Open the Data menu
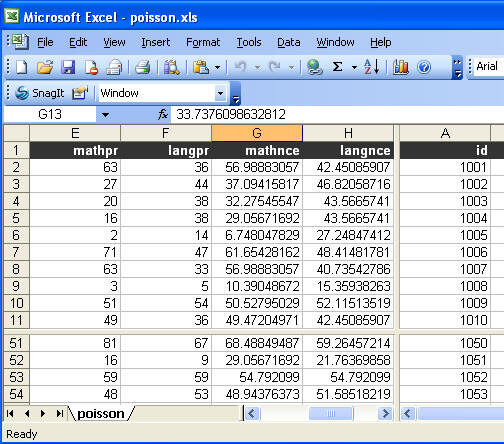 tap(289, 42)
